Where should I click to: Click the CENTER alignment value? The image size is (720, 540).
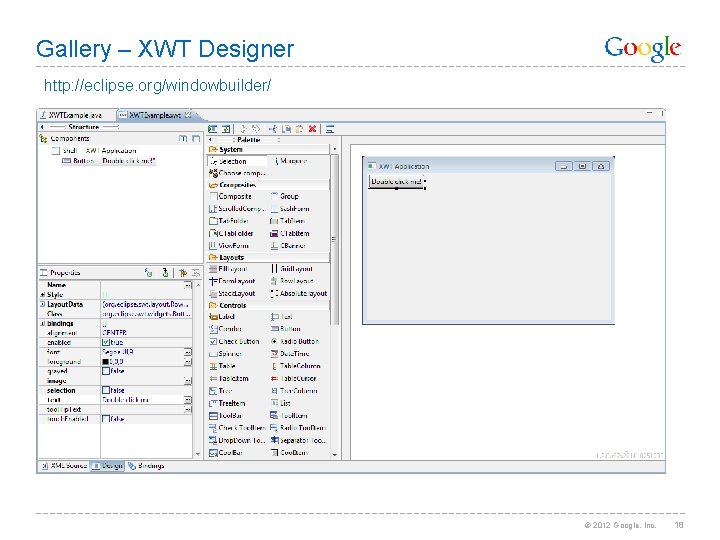click(x=114, y=332)
